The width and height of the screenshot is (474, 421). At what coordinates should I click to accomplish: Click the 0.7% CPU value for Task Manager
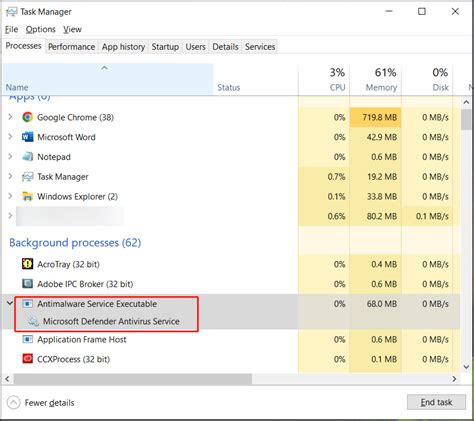(x=336, y=177)
